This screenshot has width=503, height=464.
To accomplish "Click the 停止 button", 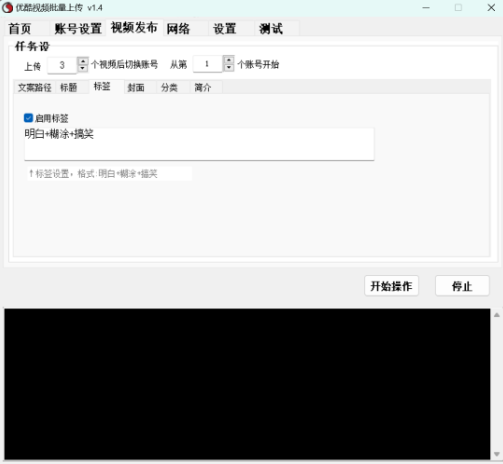I will (462, 286).
